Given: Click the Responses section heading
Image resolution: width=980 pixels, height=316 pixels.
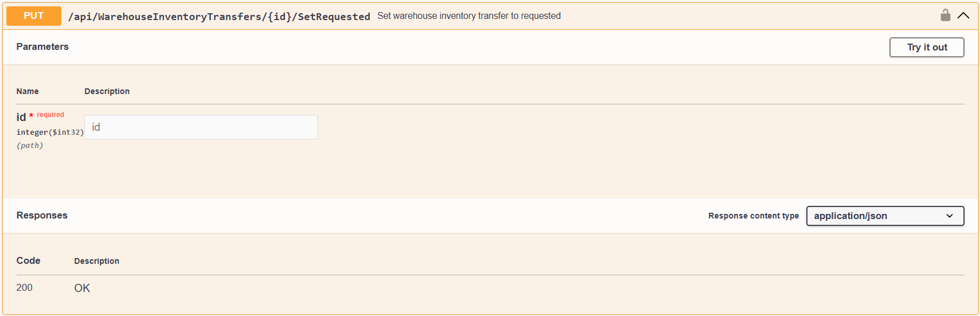Looking at the screenshot, I should [x=42, y=216].
